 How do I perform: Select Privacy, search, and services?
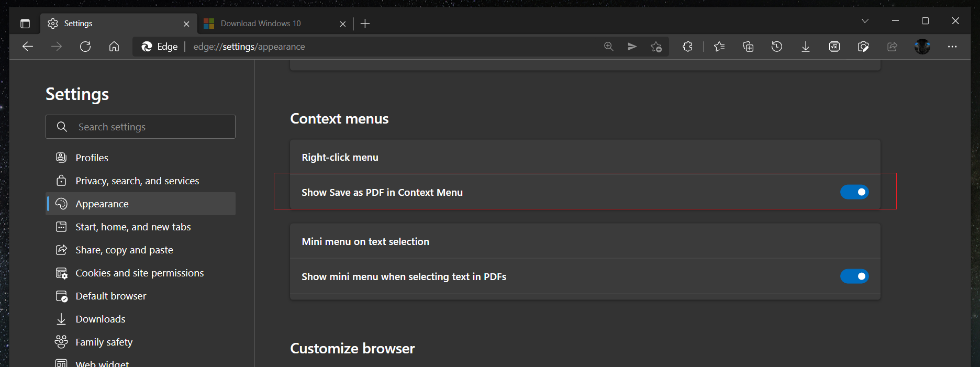[137, 181]
